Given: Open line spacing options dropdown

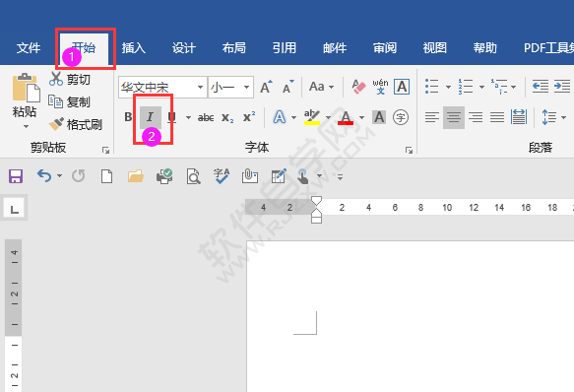Looking at the screenshot, I should coord(563,117).
